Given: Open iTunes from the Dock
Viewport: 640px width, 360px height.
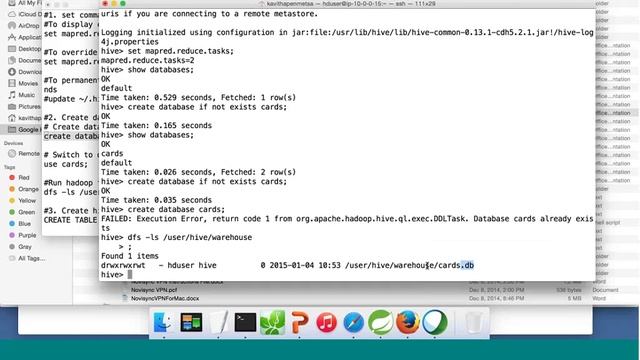Looking at the screenshot, I should click(x=326, y=322).
